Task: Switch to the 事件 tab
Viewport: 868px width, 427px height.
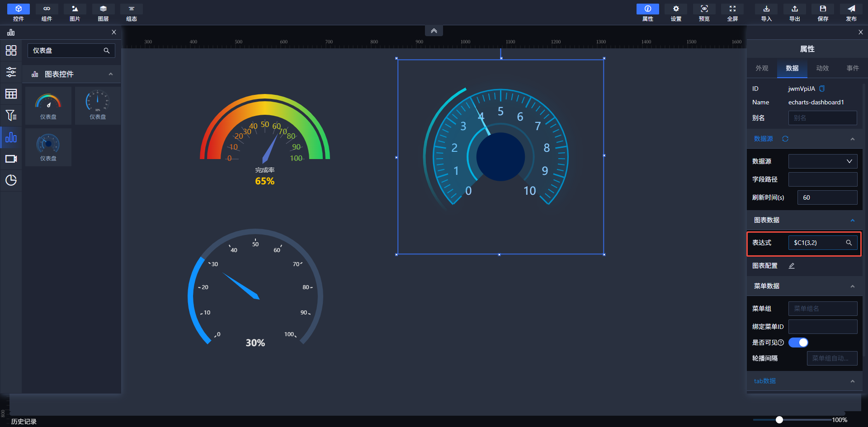Action: pyautogui.click(x=853, y=68)
